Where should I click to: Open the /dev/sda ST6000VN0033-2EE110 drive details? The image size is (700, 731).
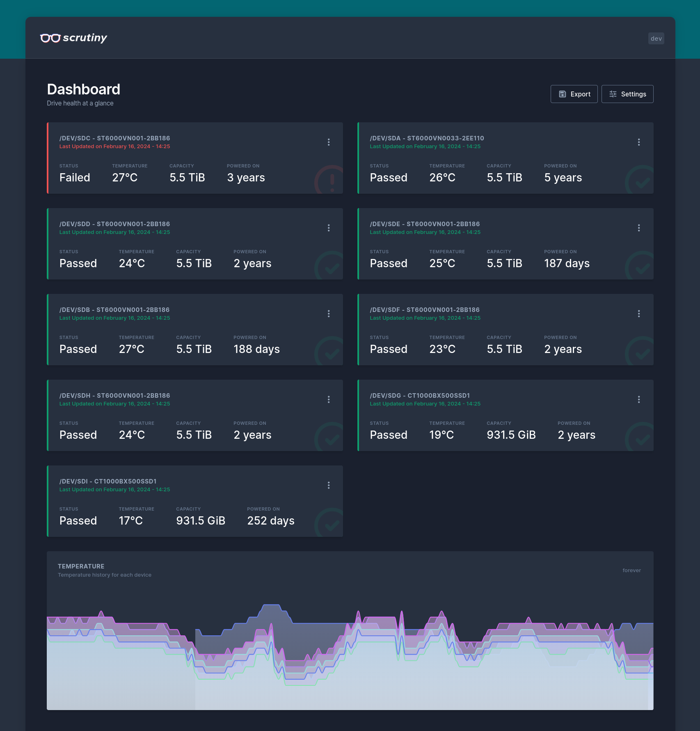tap(427, 138)
